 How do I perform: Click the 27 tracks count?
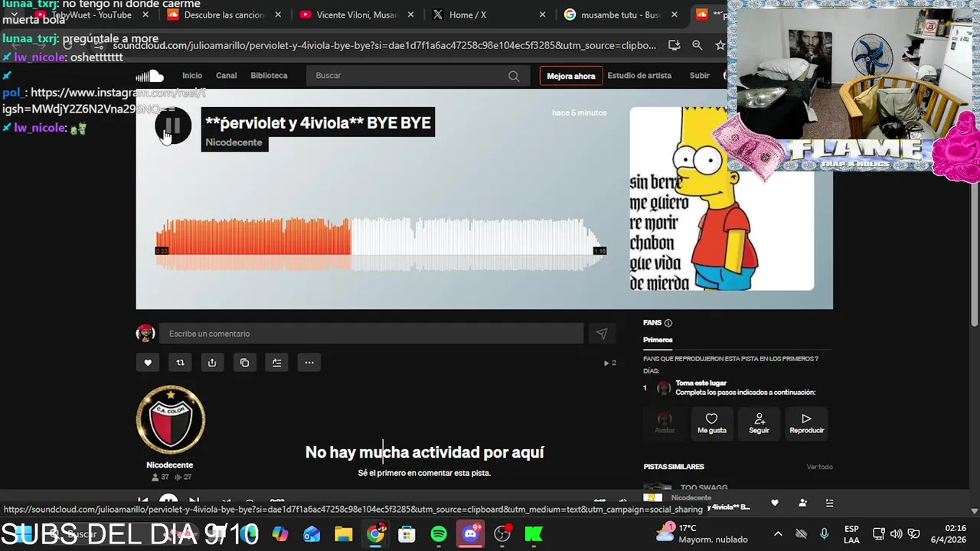pyautogui.click(x=183, y=477)
